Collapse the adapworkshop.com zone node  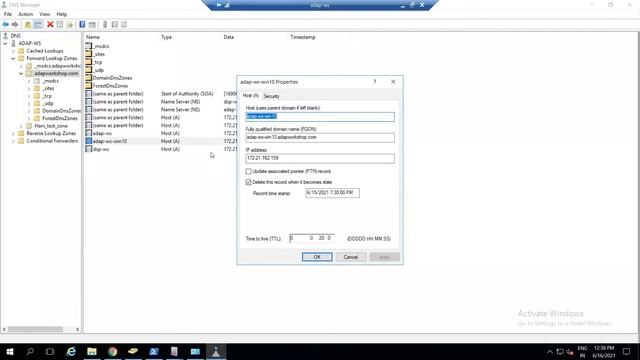21,73
